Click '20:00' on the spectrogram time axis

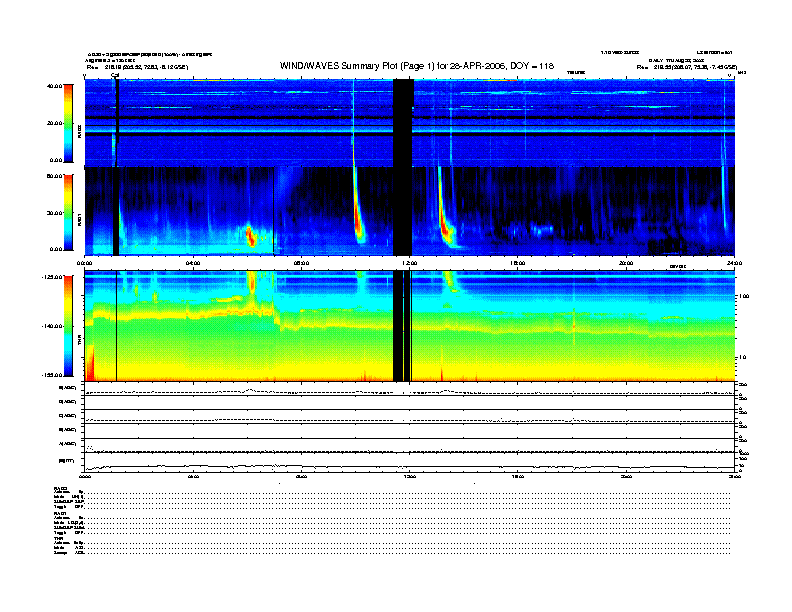(x=626, y=263)
